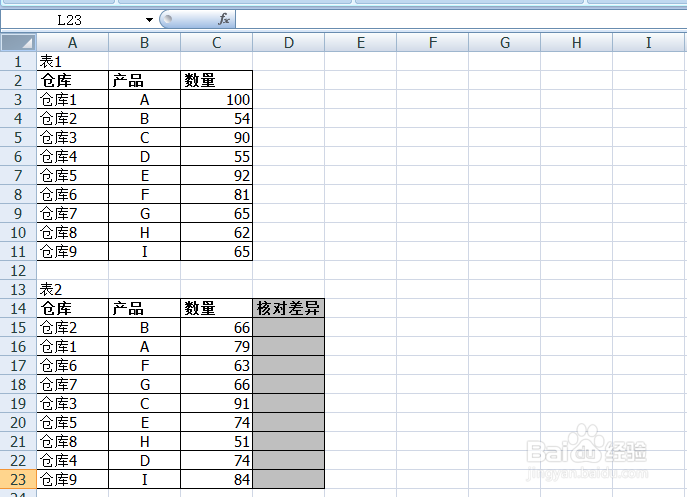687x497 pixels.
Task: Select row 12 header
Action: coord(18,270)
